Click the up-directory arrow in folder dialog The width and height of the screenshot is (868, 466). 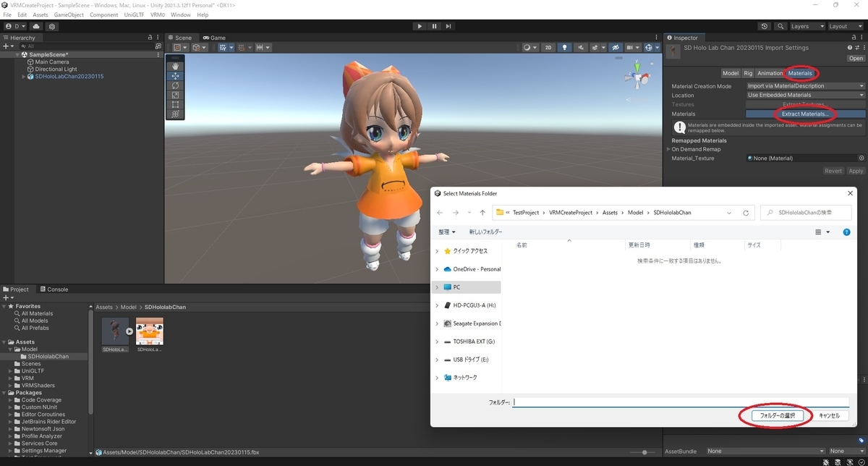(482, 213)
